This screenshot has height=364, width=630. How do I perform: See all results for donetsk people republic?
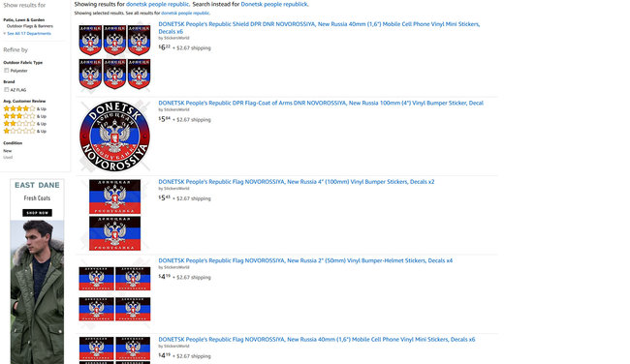(x=185, y=14)
